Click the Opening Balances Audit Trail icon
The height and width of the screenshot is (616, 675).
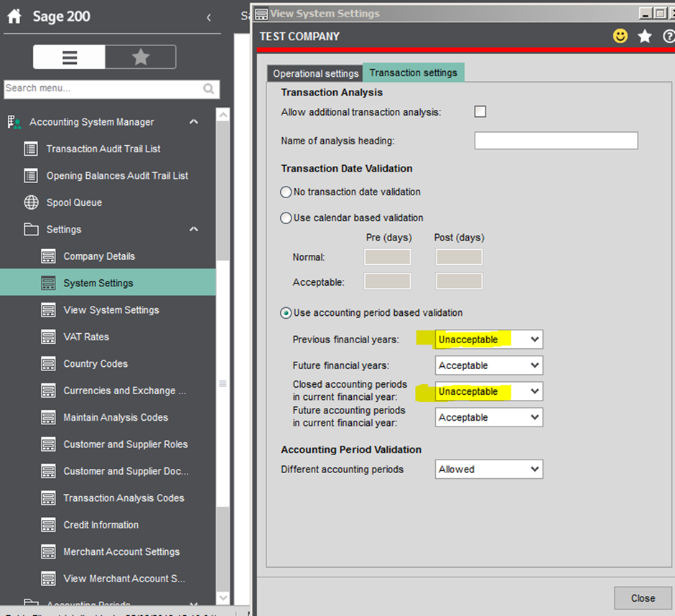coord(31,176)
